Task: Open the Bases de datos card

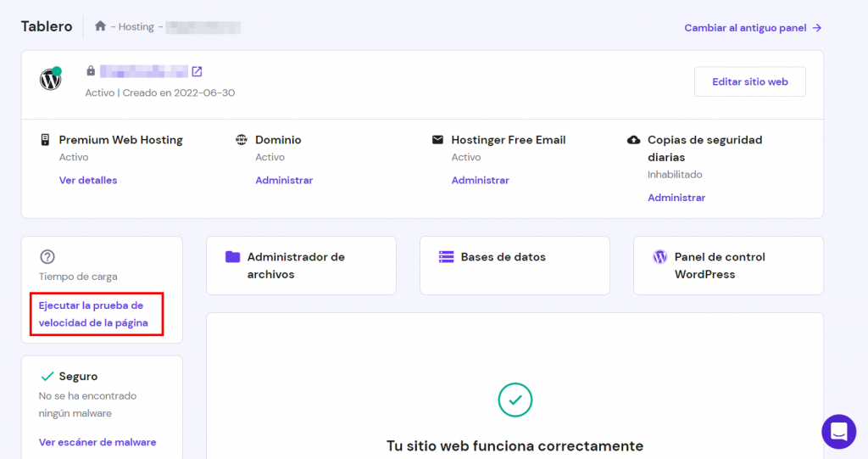Action: pyautogui.click(x=515, y=266)
